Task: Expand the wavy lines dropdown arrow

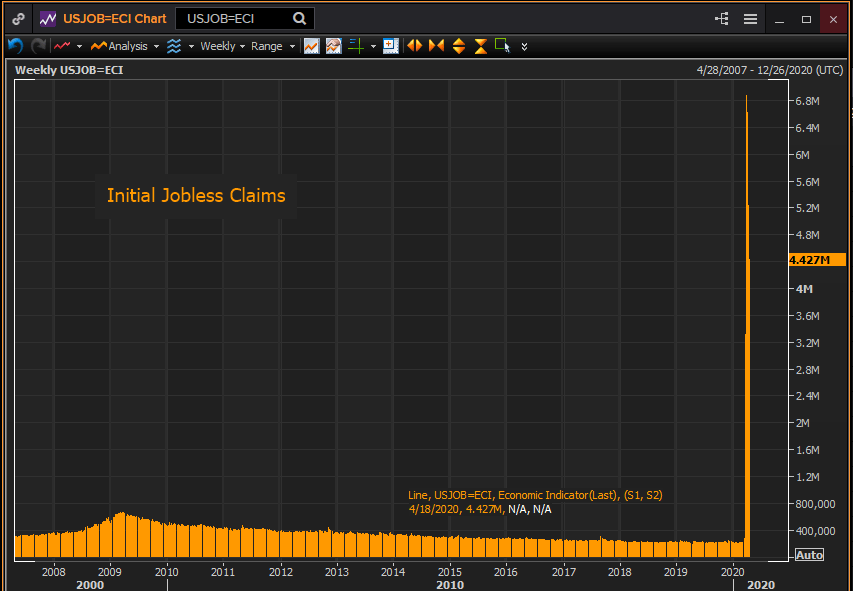Action: click(191, 47)
